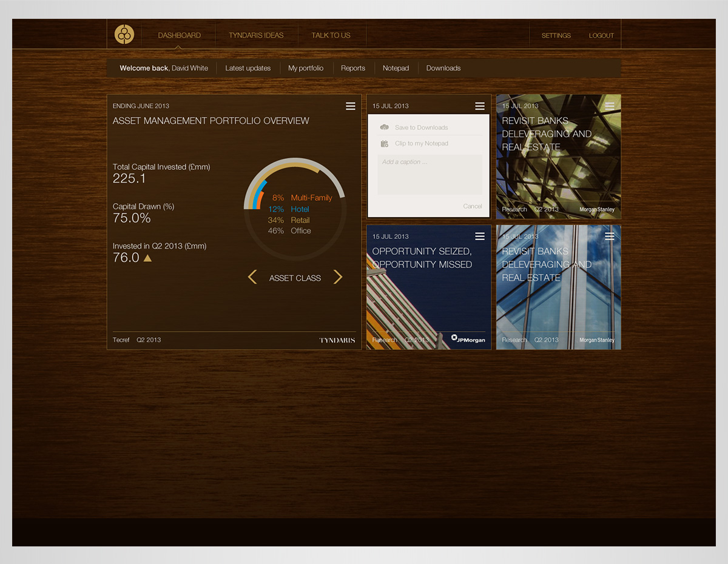728x564 pixels.
Task: Open hamburger menu on the notepad clip card
Action: pyautogui.click(x=479, y=106)
